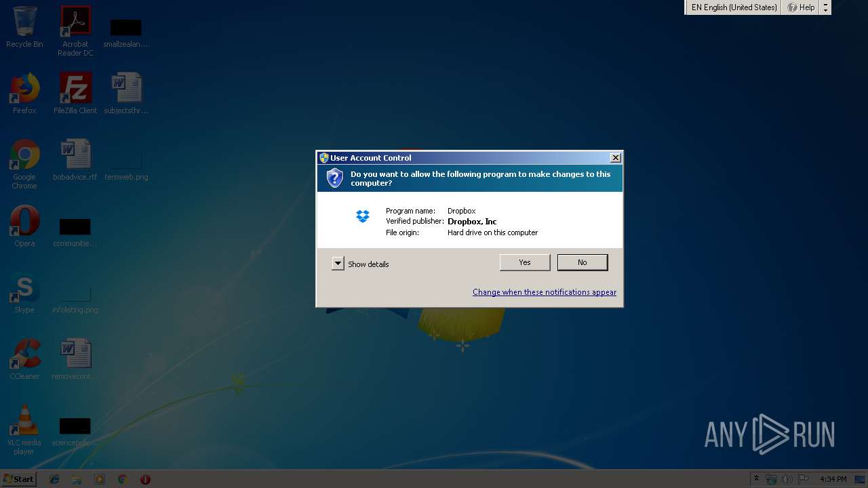Open language bar options arrow

click(825, 7)
